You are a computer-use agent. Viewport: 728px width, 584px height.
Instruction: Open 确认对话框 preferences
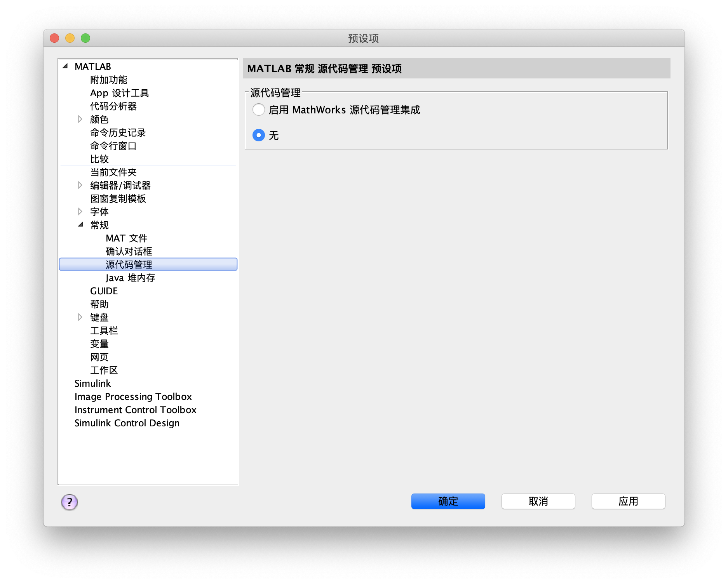[129, 252]
